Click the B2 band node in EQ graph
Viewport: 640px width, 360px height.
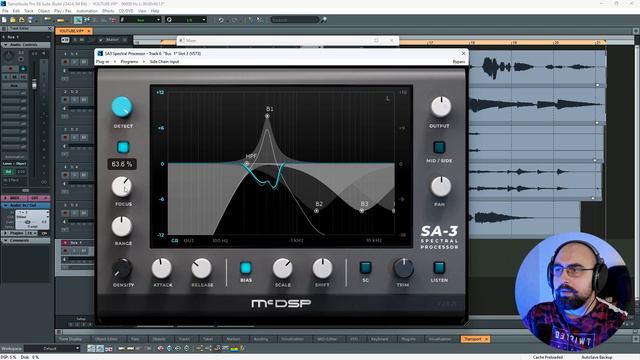tap(316, 211)
